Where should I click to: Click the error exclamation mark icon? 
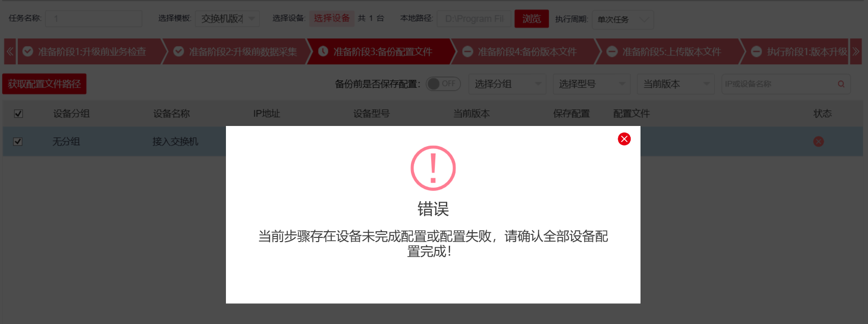pos(433,168)
